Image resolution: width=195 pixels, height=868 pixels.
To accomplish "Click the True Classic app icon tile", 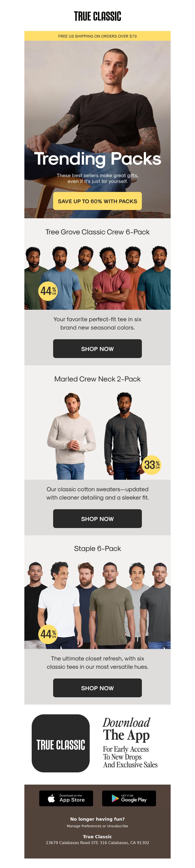I will pyautogui.click(x=61, y=743).
